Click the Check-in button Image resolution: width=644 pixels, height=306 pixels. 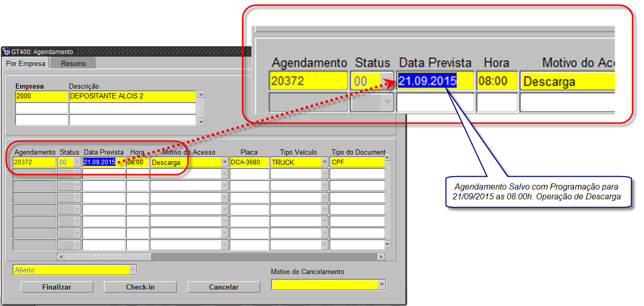140,287
